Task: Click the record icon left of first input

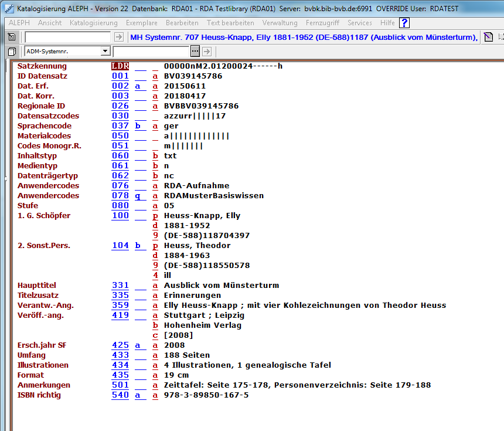Action: [x=12, y=37]
